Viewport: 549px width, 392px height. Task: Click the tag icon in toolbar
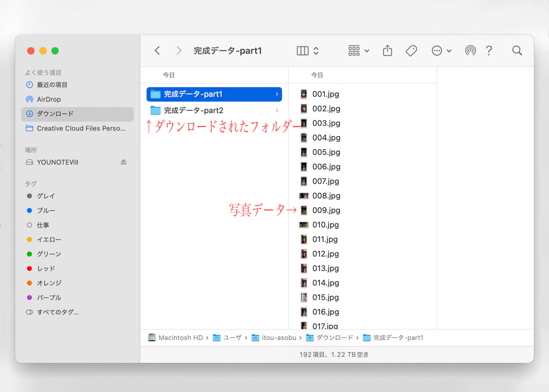(411, 50)
